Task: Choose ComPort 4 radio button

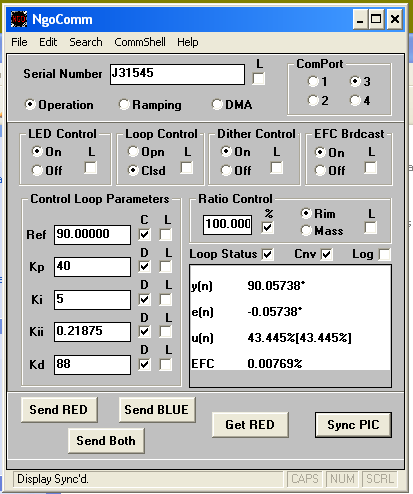Action: point(355,100)
